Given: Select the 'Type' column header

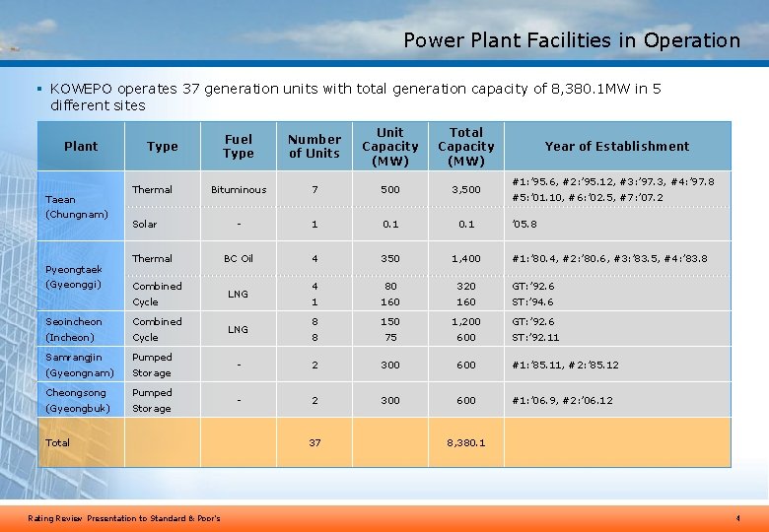Looking at the screenshot, I should pos(163,146).
